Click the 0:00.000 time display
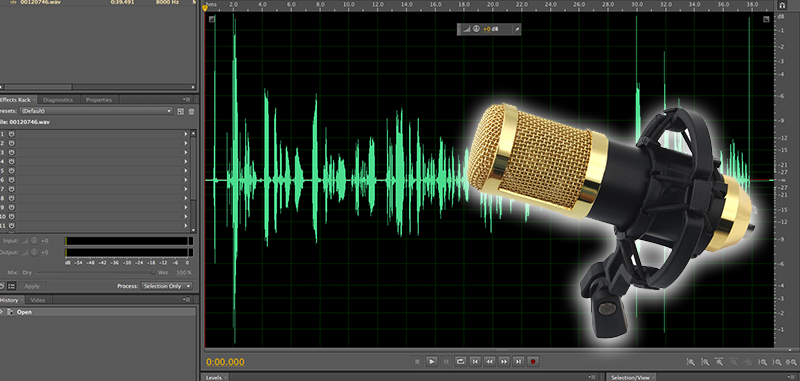The height and width of the screenshot is (381, 800). pos(226,362)
